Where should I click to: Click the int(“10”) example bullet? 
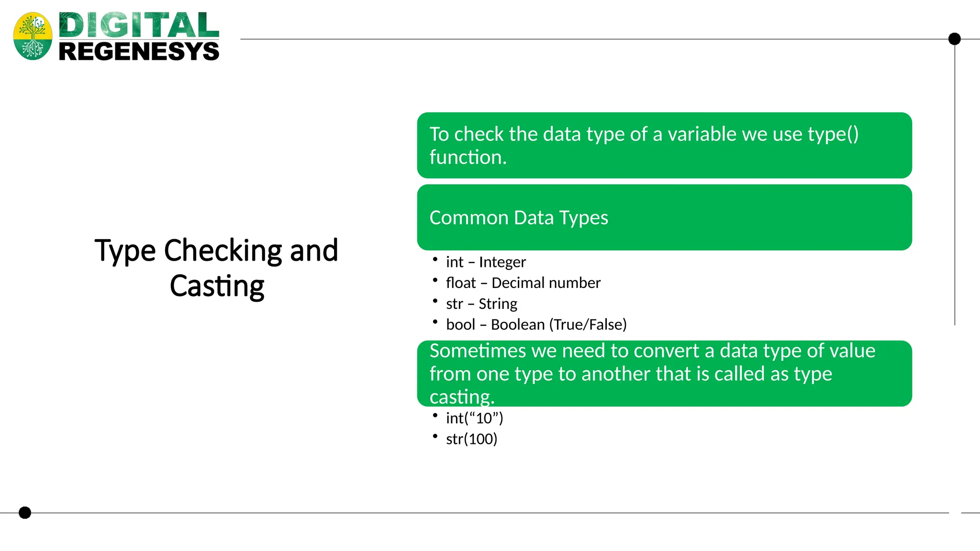[x=474, y=418]
